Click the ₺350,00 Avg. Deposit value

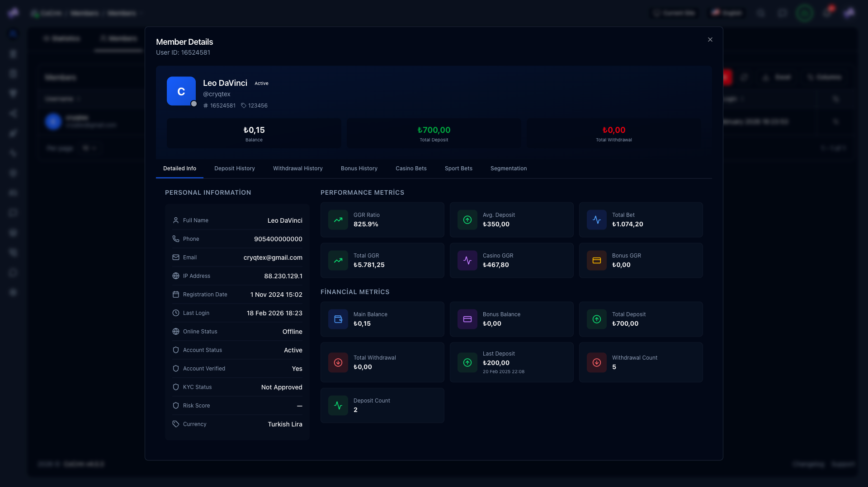click(x=496, y=224)
